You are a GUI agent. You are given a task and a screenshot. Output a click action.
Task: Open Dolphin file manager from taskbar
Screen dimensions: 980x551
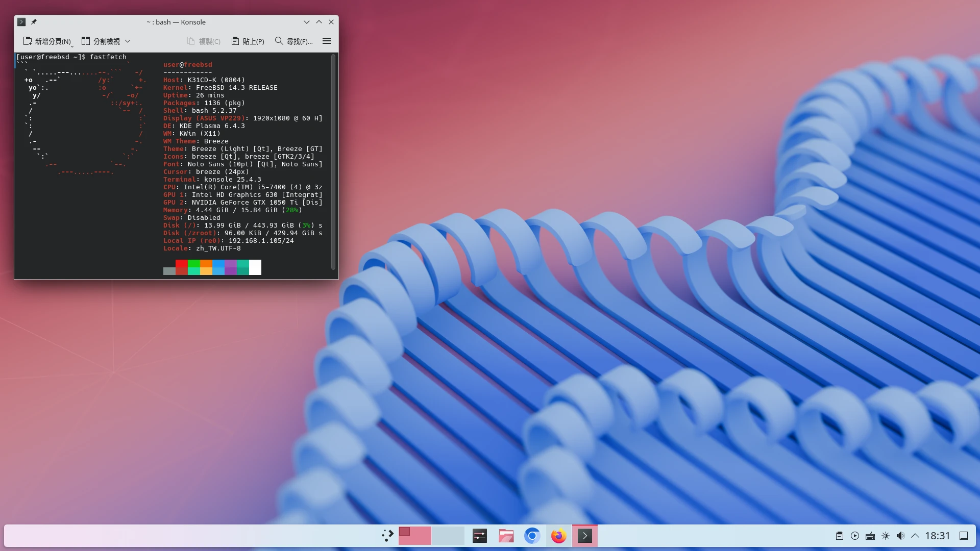pos(506,536)
